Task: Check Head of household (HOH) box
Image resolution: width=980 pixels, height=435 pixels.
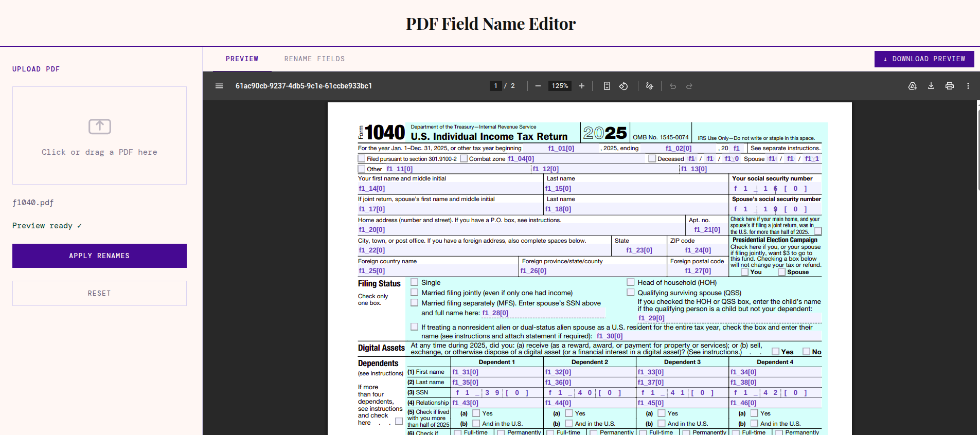Action: [x=631, y=282]
